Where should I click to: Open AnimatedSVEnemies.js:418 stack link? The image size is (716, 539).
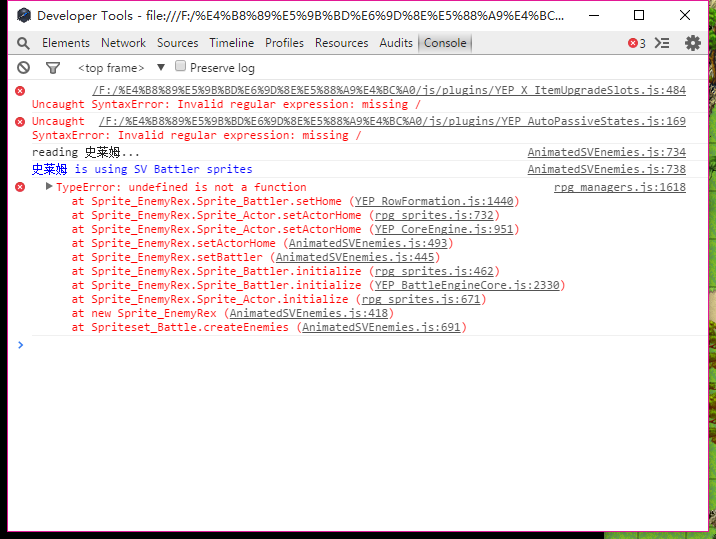click(309, 313)
